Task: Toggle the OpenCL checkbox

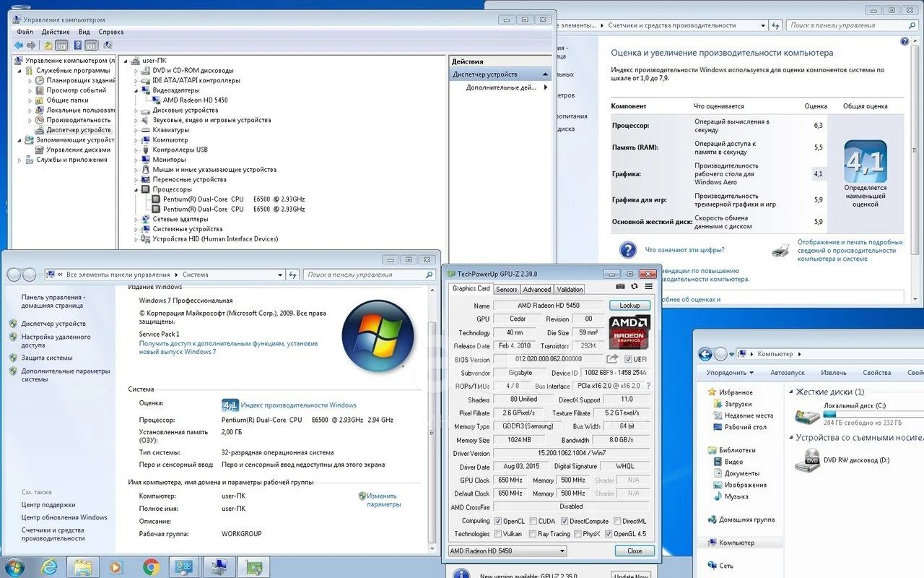Action: point(497,521)
